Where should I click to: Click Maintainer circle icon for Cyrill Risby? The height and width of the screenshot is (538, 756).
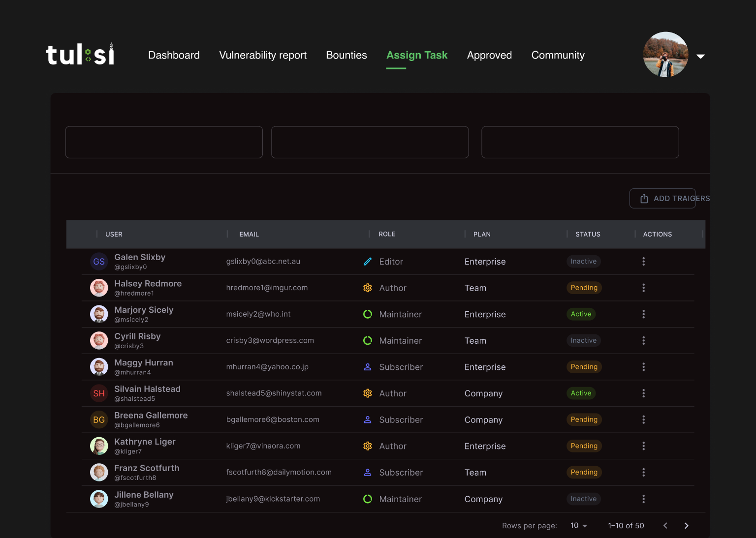(368, 341)
